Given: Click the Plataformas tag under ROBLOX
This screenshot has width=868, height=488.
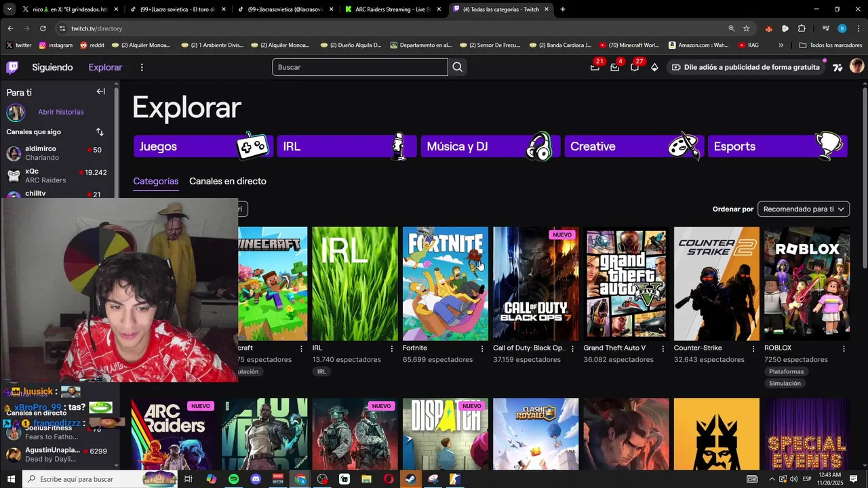Looking at the screenshot, I should click(787, 371).
